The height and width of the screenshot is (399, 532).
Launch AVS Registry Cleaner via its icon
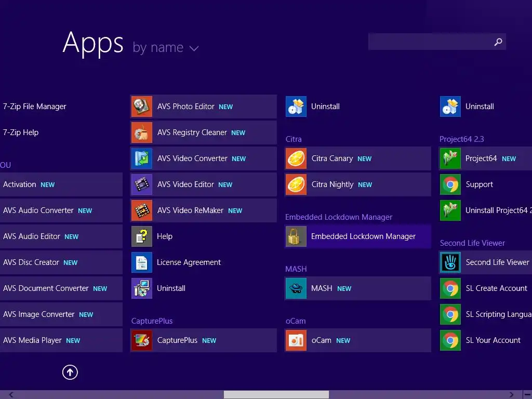coord(142,132)
